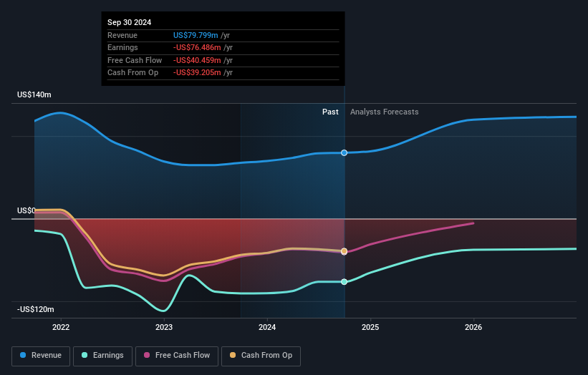This screenshot has height=375, width=588.
Task: Click the Sep 30 2024 tooltip date
Action: (x=130, y=22)
